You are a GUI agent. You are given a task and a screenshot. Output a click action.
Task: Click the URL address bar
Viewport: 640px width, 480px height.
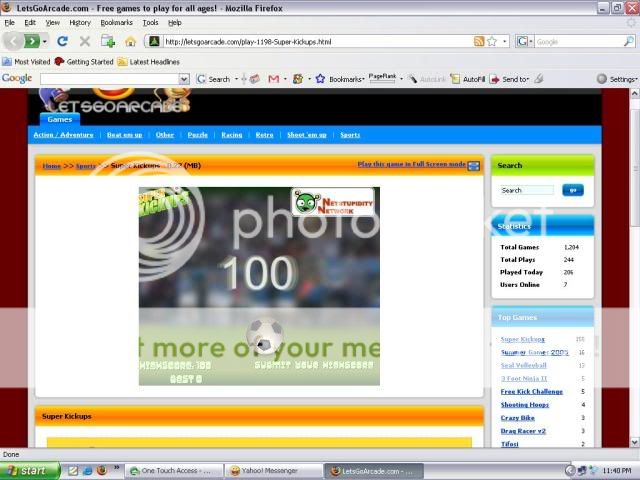318,41
